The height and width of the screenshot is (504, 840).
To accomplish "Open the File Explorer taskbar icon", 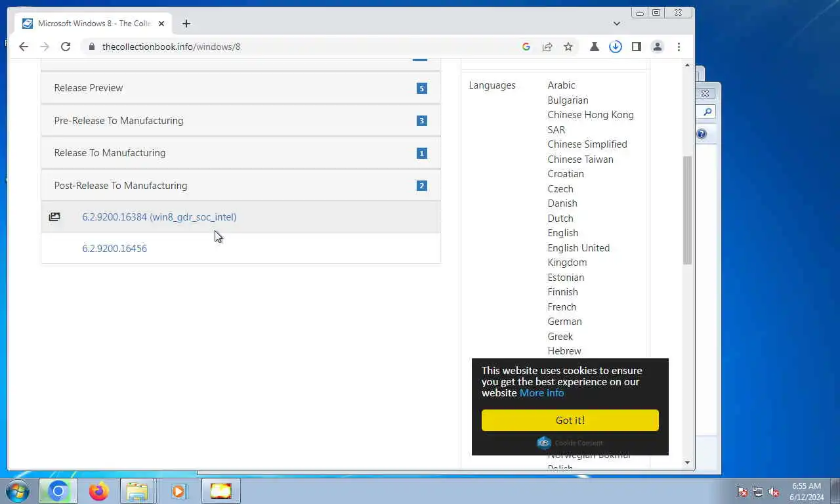I will point(138,491).
